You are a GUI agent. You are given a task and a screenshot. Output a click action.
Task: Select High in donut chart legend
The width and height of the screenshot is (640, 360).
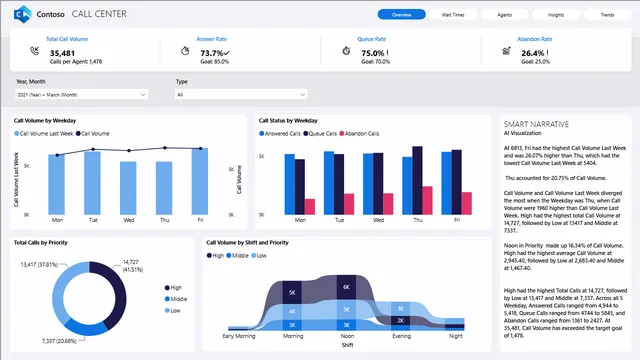pos(173,288)
